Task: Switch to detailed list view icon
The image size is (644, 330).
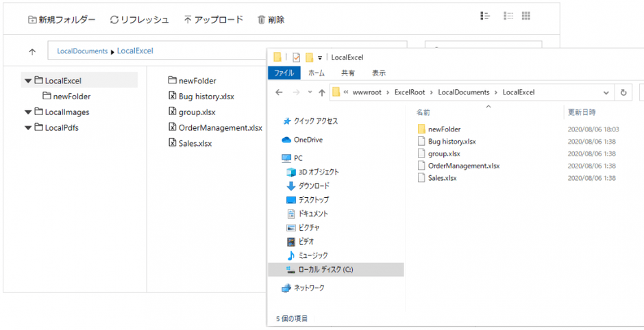Action: (x=485, y=16)
